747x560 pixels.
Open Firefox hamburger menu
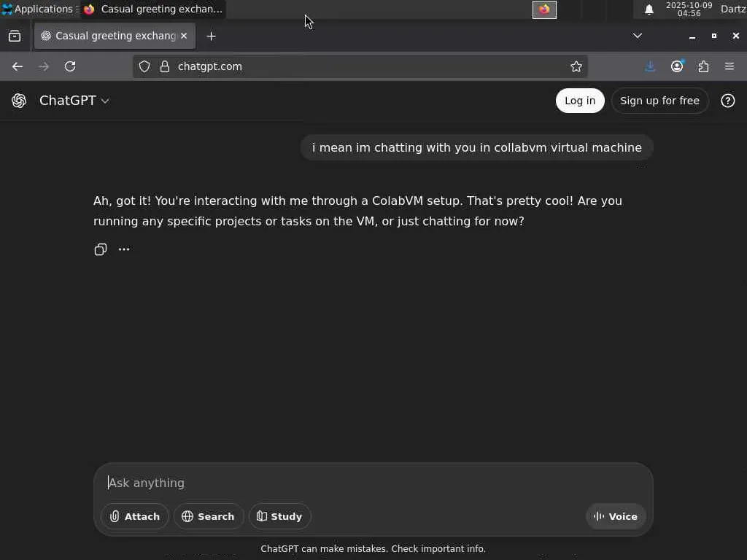point(729,66)
